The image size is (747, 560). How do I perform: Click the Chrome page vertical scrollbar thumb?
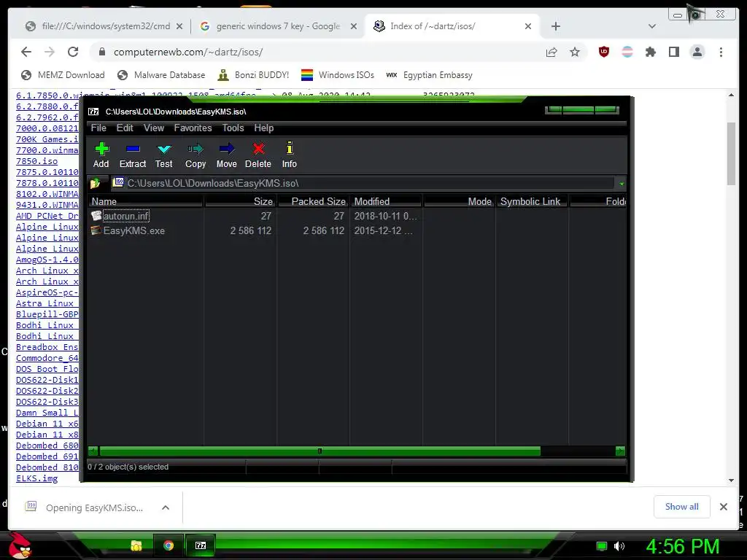coord(731,153)
